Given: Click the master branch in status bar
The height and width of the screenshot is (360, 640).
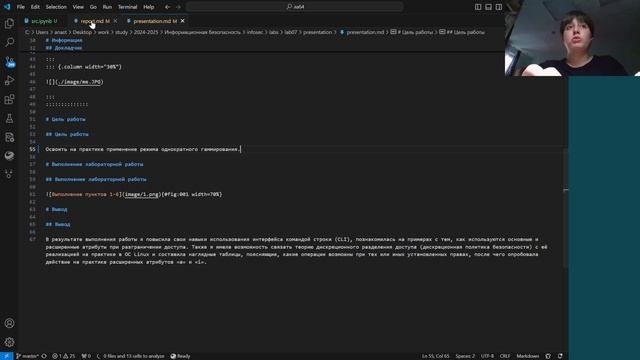Looking at the screenshot, I should point(28,356).
